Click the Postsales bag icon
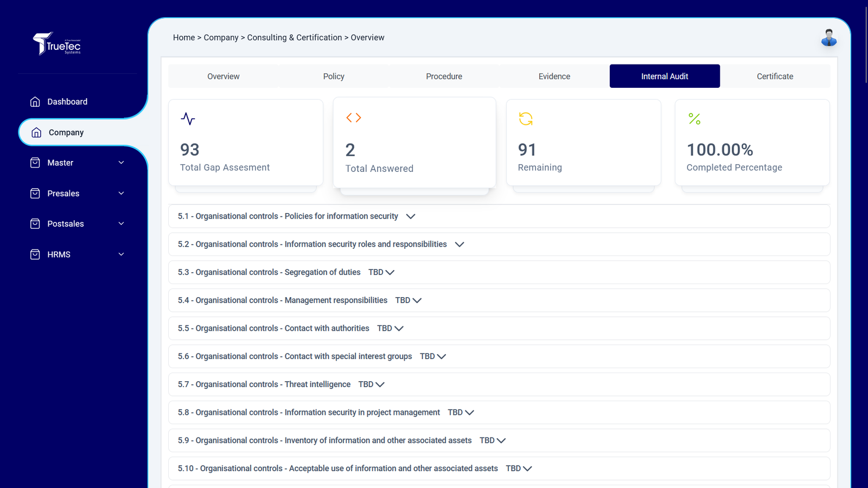Viewport: 868px width, 488px height. click(35, 224)
